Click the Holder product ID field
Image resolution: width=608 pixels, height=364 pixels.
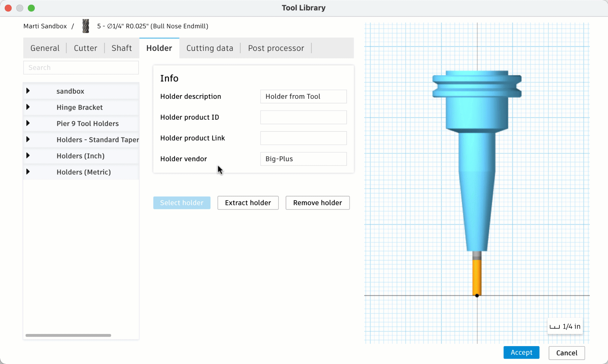click(x=303, y=117)
